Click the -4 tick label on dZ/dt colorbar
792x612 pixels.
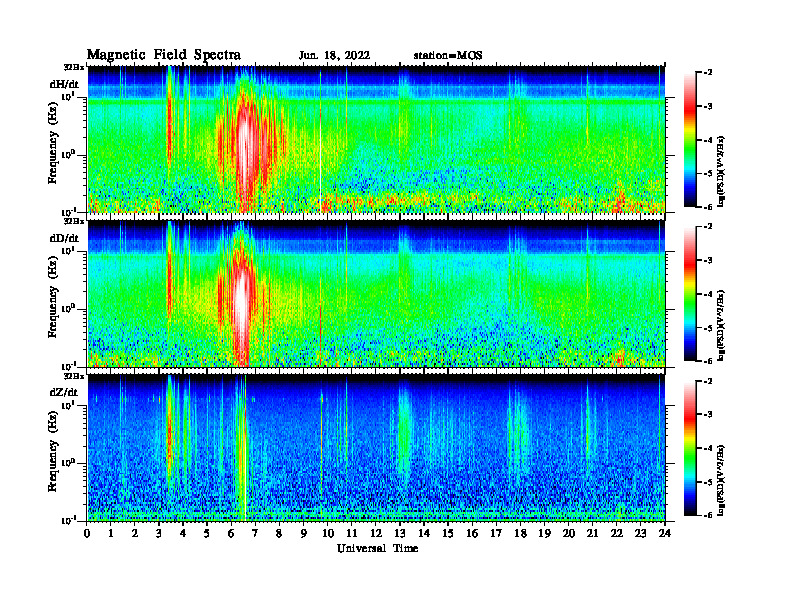(708, 448)
